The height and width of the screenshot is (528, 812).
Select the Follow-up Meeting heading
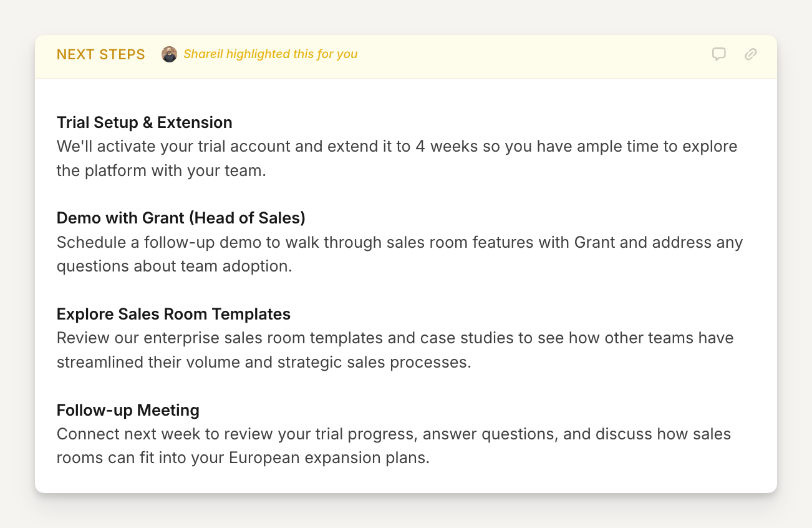pyautogui.click(x=128, y=410)
